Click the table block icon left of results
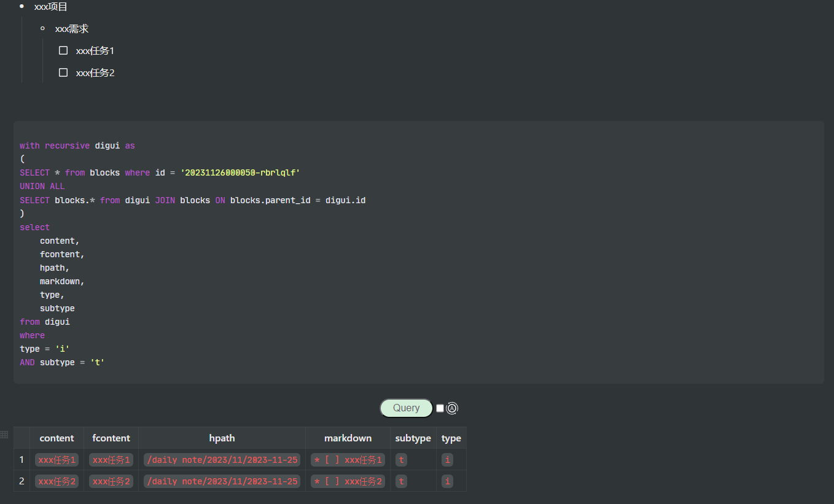This screenshot has width=834, height=504. (4, 435)
